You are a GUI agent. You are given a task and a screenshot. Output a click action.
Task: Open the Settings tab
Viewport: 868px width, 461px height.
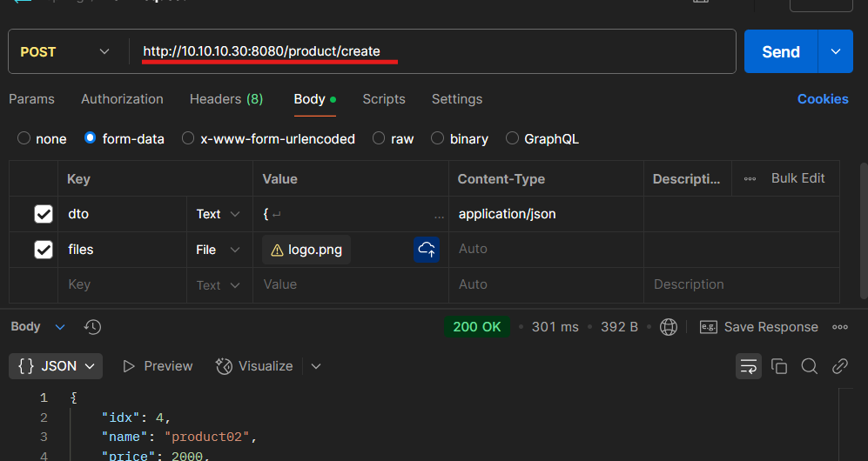457,99
